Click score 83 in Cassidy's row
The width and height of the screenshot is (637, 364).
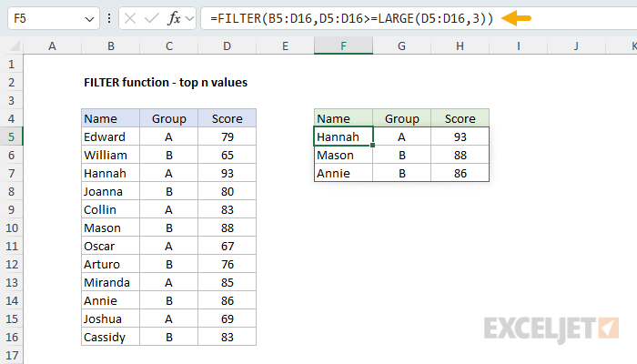point(227,338)
